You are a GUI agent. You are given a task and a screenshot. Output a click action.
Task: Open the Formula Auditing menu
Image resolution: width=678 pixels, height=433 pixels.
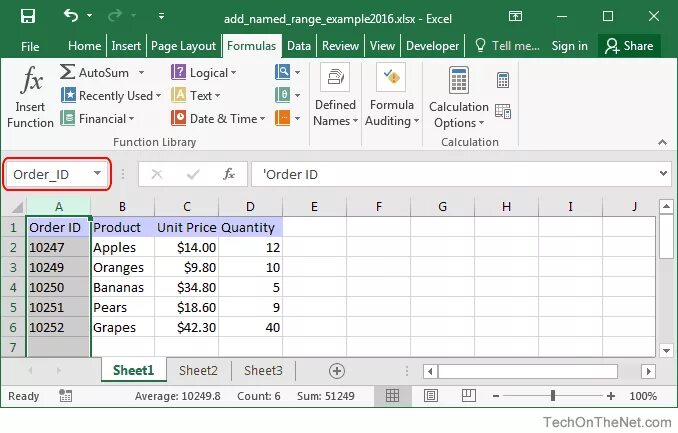[x=392, y=95]
